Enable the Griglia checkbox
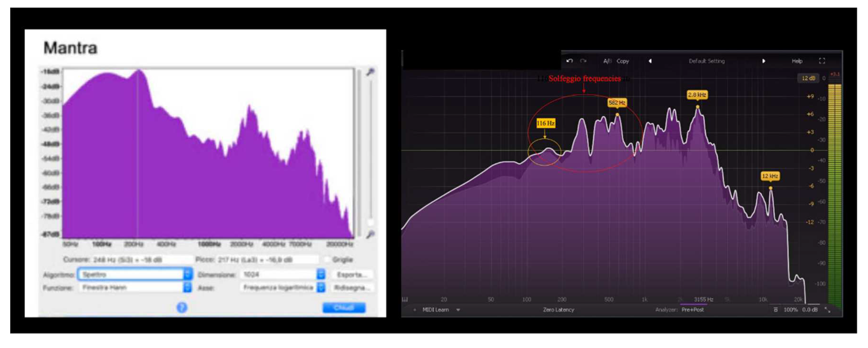The image size is (868, 348). click(x=327, y=260)
